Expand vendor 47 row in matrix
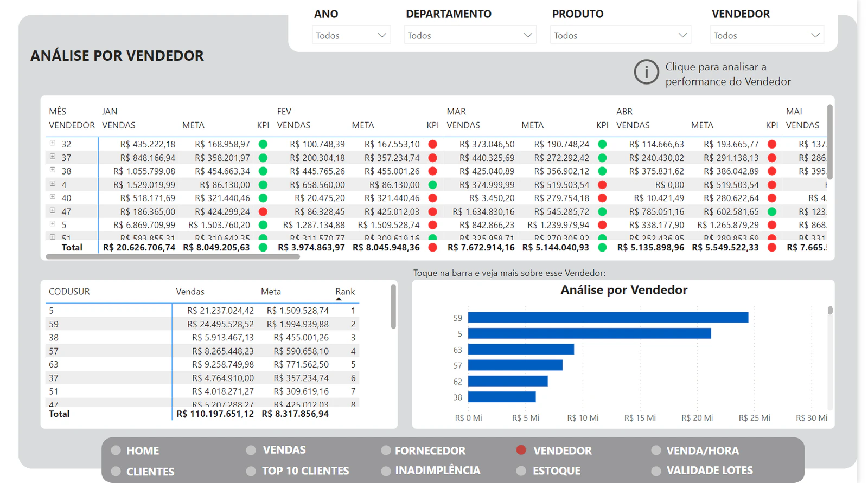The image size is (868, 483). (x=53, y=210)
